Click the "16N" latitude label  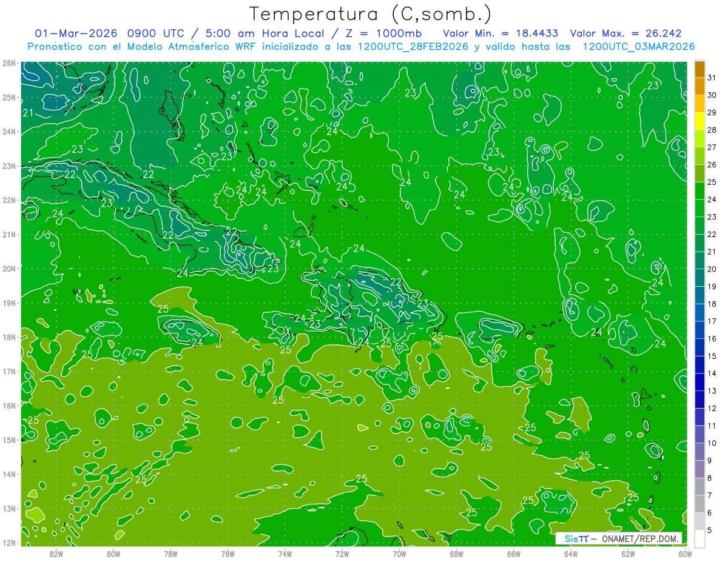tap(9, 406)
